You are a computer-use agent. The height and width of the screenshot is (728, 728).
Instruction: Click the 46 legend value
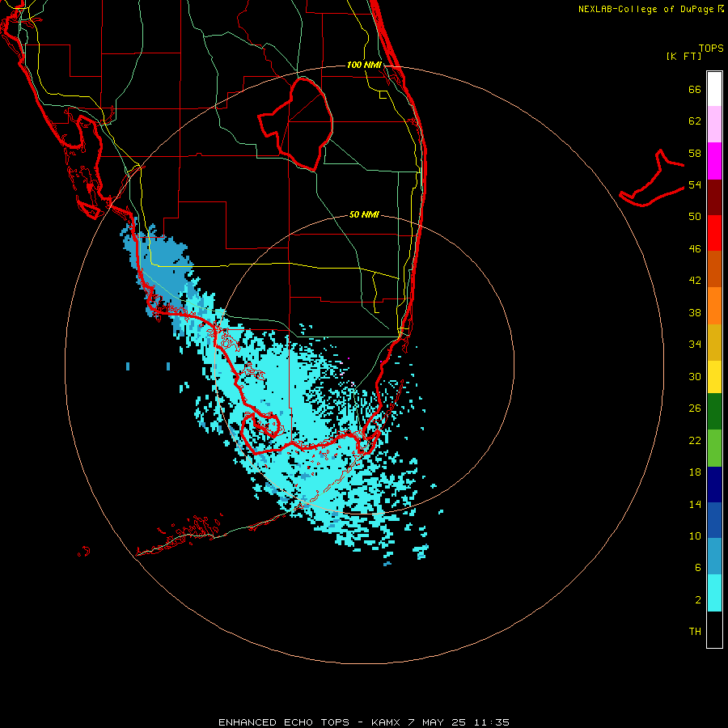[695, 249]
